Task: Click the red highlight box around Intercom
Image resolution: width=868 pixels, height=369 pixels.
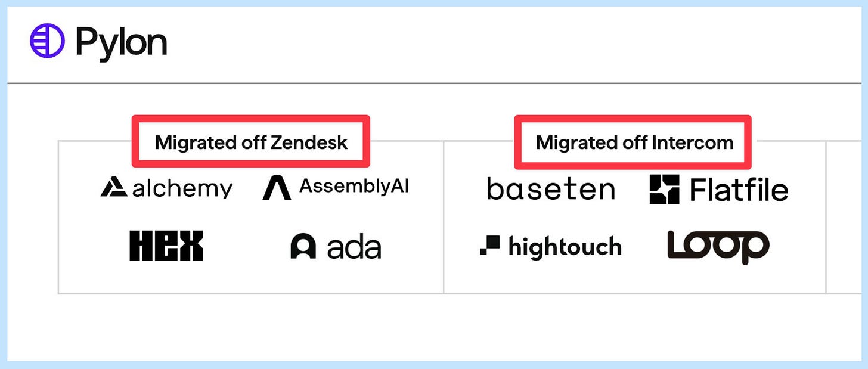Action: (x=633, y=141)
